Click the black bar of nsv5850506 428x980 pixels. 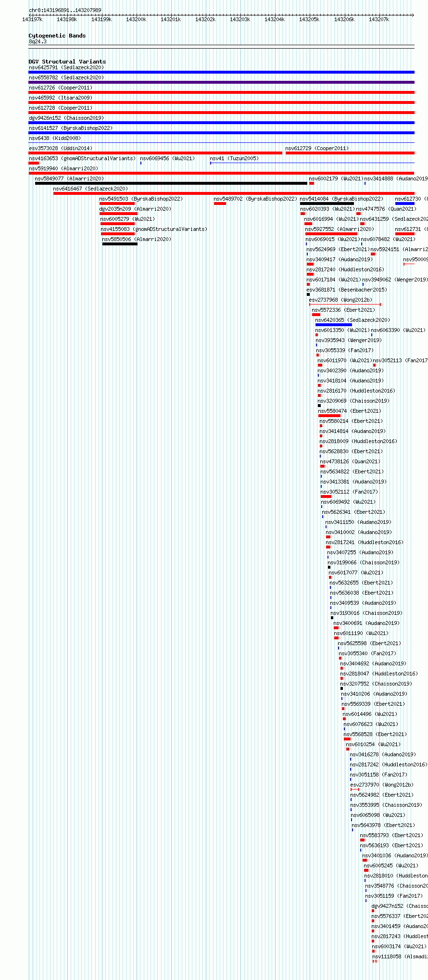point(120,244)
